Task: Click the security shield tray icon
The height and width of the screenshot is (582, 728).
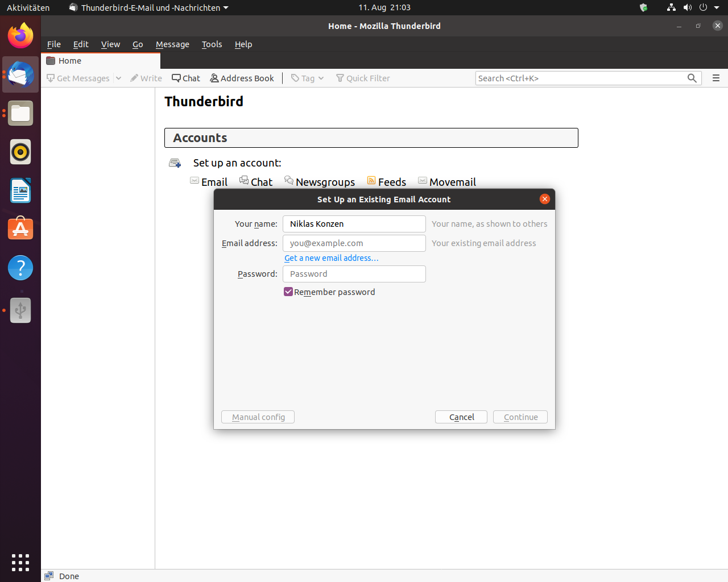Action: point(643,7)
